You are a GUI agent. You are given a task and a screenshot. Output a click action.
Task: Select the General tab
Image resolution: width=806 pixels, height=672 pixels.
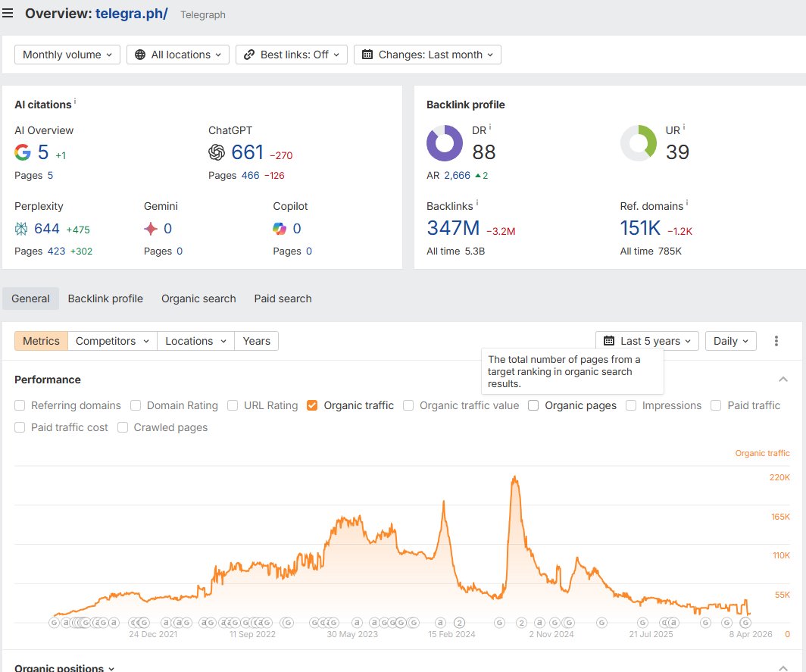pos(31,298)
